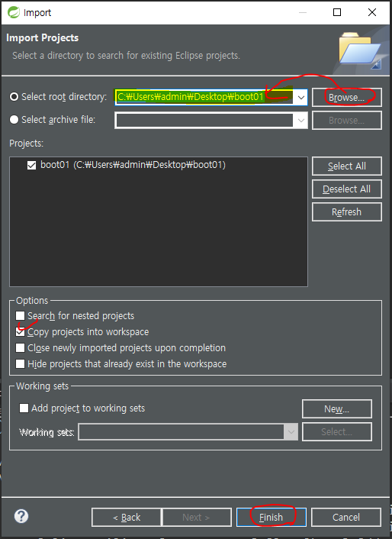Viewport: 392px width, 539px height.
Task: Click the Spring leaf icon in title bar
Action: tap(14, 12)
